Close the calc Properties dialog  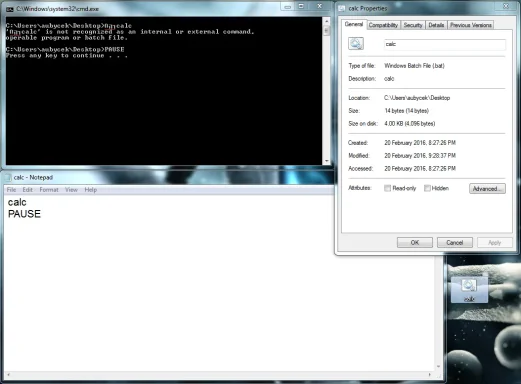[x=506, y=6]
